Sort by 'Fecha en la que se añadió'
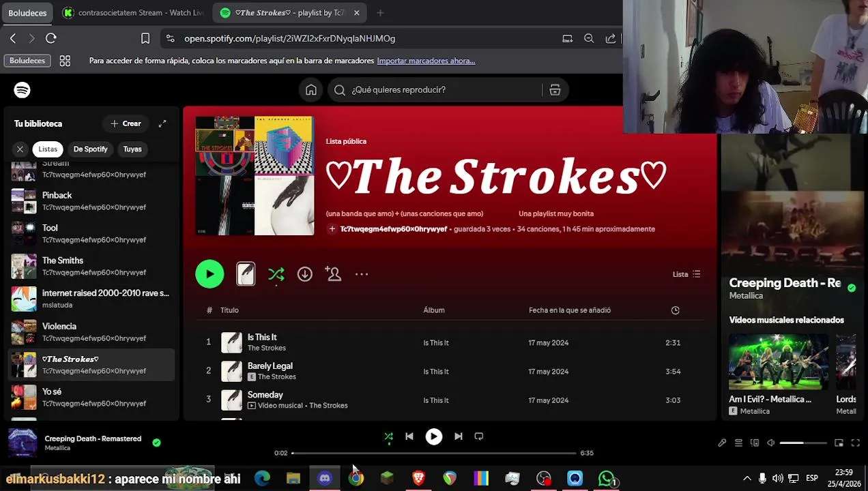Image resolution: width=868 pixels, height=491 pixels. pos(570,310)
